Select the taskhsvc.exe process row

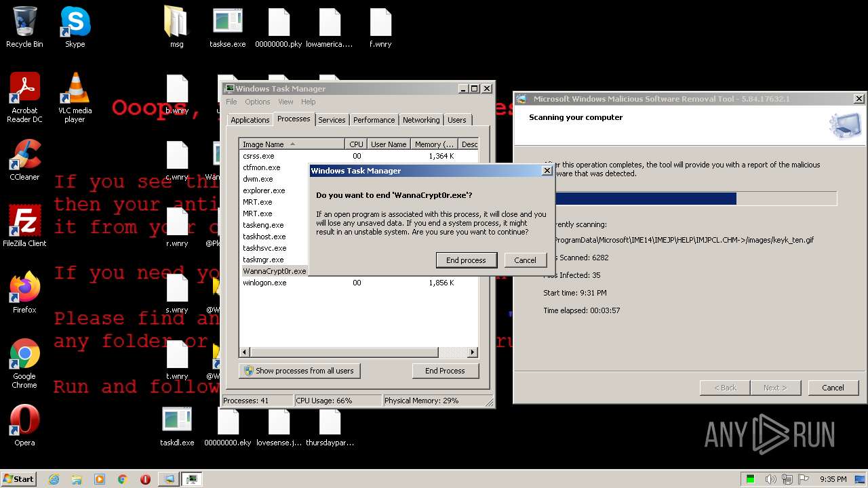point(274,248)
